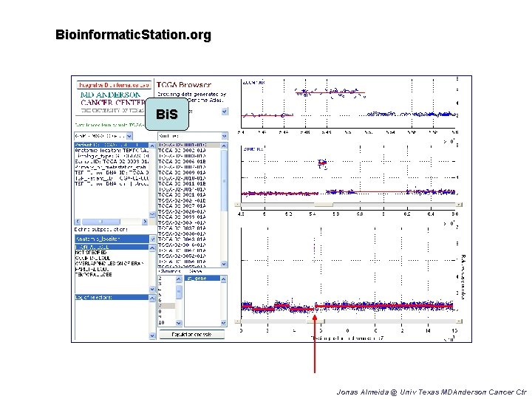Click the subpopulation list scroll-up arrow
532x399 pixels.
point(152,248)
